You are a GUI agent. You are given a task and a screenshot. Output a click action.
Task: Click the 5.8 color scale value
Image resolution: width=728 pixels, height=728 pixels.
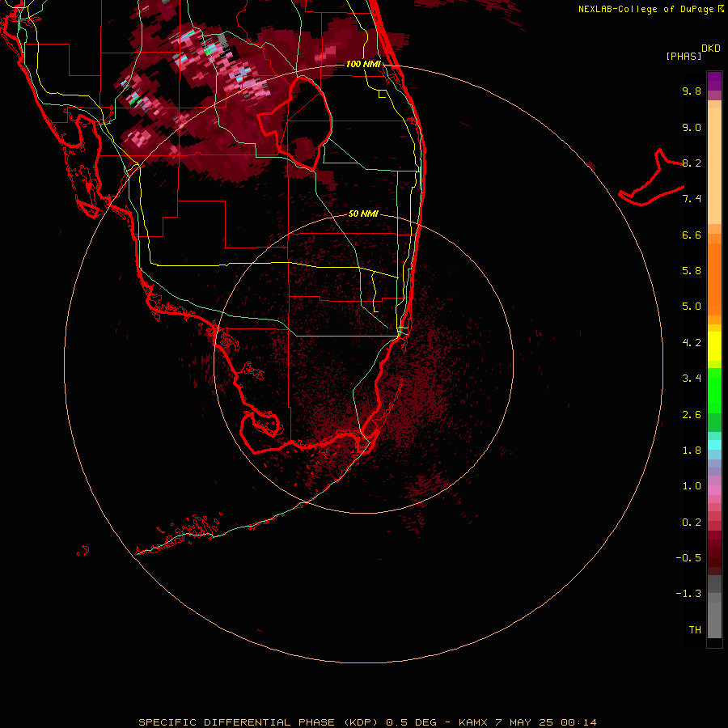point(692,271)
